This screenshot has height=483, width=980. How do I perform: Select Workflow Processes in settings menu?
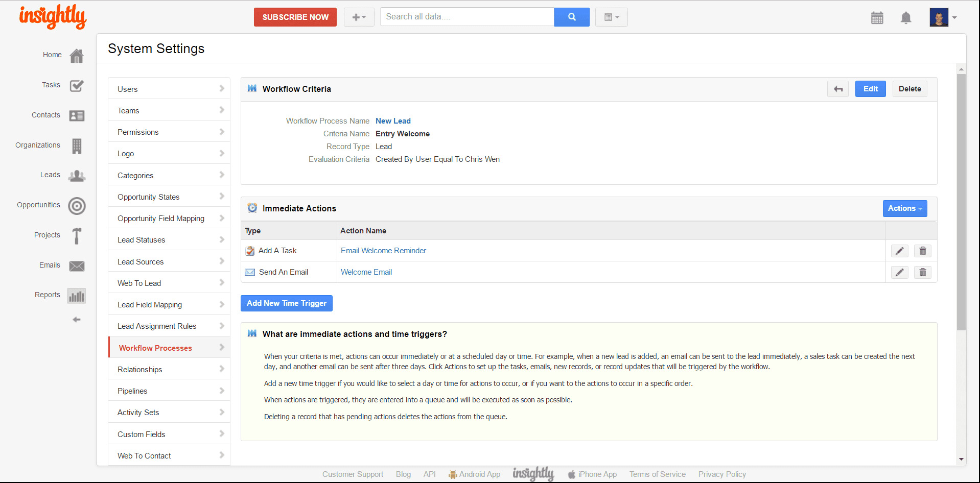pyautogui.click(x=169, y=348)
